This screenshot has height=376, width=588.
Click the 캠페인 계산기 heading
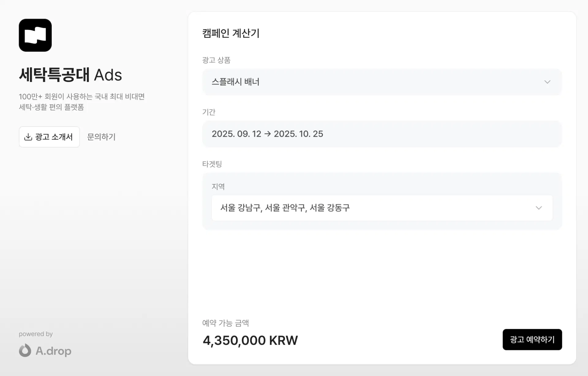point(231,33)
